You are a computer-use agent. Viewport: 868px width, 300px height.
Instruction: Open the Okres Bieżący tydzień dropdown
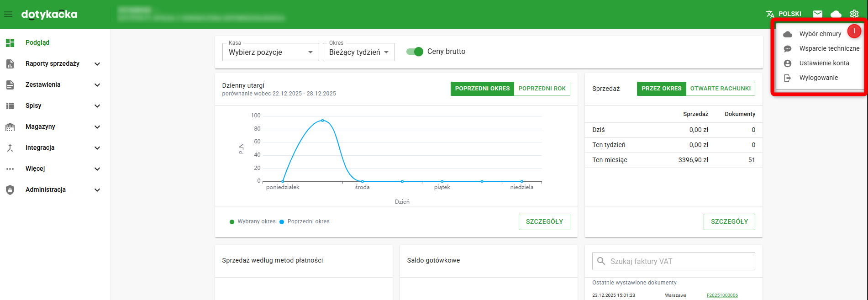[358, 53]
